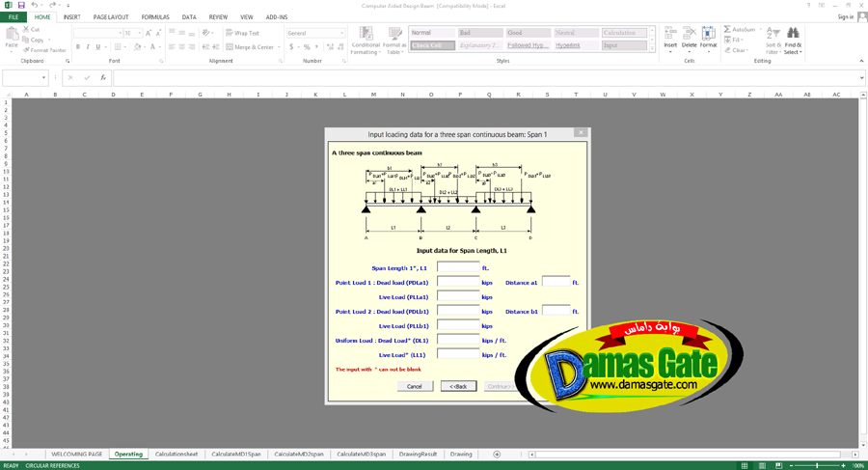
Task: Click the Borders icon
Action: click(118, 47)
